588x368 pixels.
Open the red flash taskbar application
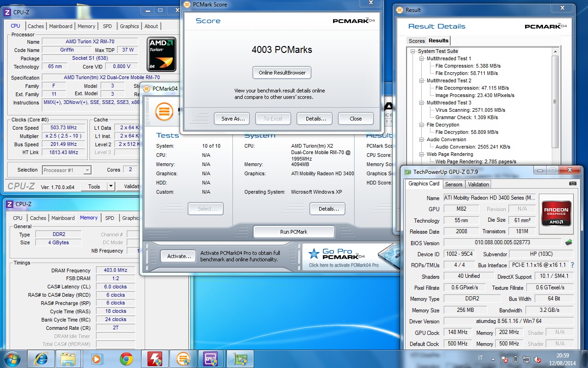pyautogui.click(x=154, y=359)
